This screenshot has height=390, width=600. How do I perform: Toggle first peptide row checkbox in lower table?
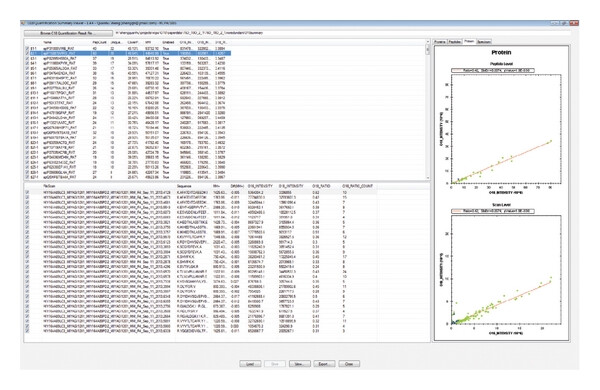tap(27, 193)
